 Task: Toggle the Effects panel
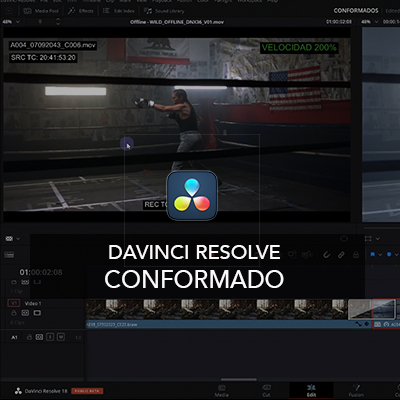coord(81,11)
